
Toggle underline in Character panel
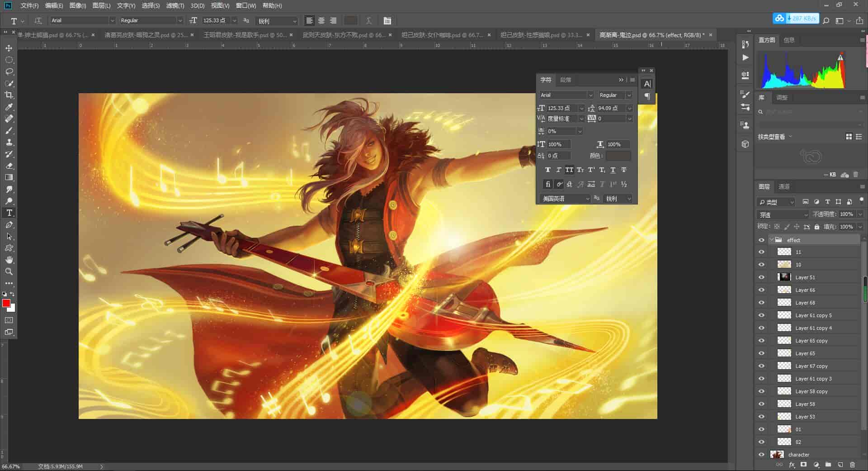613,170
